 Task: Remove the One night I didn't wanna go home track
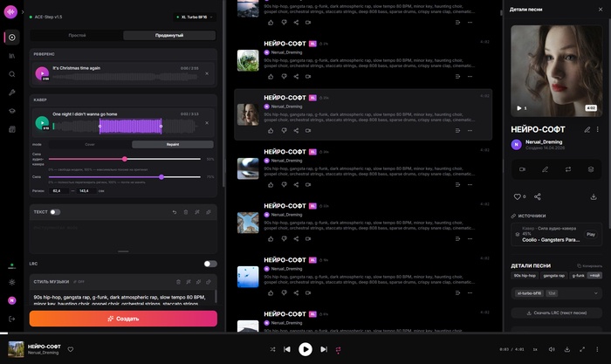207,123
